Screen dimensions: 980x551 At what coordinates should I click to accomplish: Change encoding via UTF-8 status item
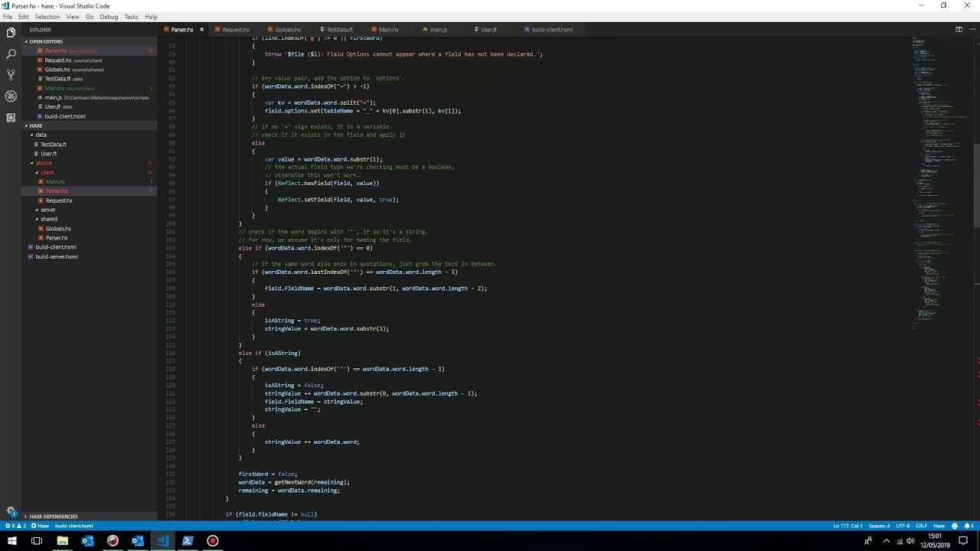pyautogui.click(x=903, y=526)
